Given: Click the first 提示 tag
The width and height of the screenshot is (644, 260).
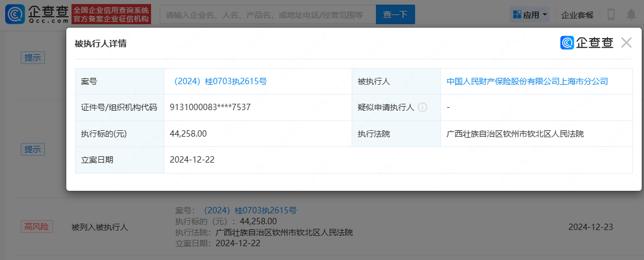Looking at the screenshot, I should pyautogui.click(x=33, y=58).
